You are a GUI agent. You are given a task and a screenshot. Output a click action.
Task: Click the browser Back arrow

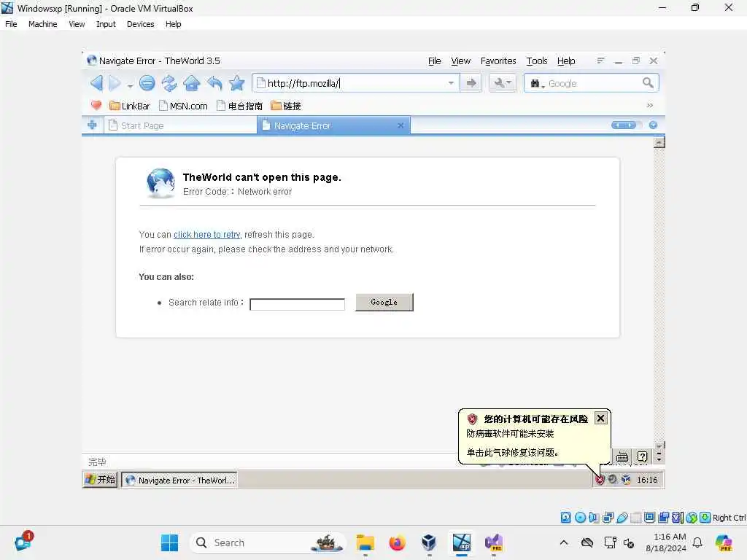click(97, 83)
